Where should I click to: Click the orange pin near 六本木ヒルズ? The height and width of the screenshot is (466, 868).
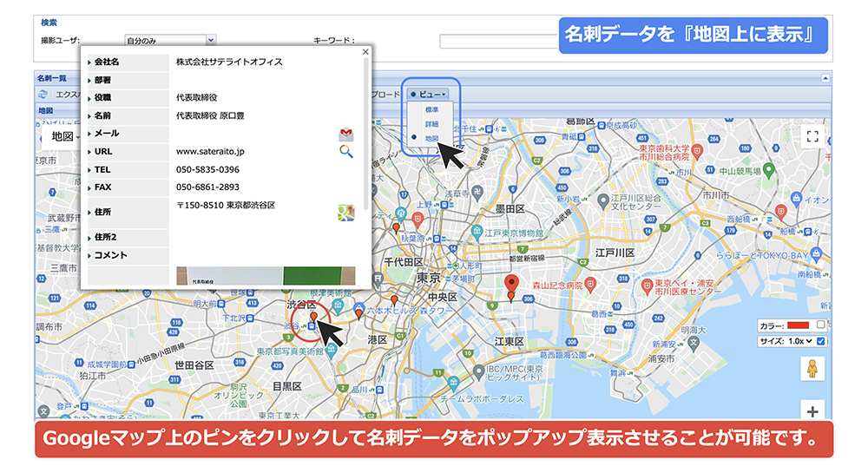359,314
